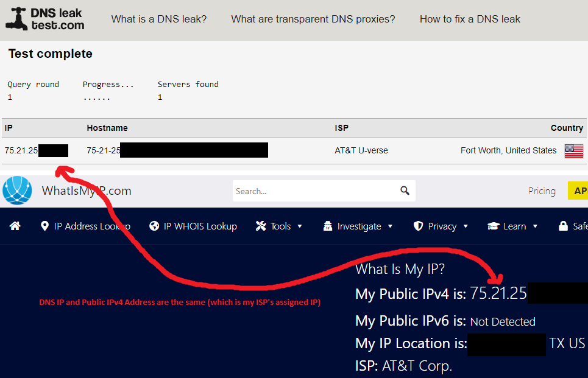Expand the Privacy dropdown arrow
This screenshot has height=378, width=588.
tap(466, 226)
